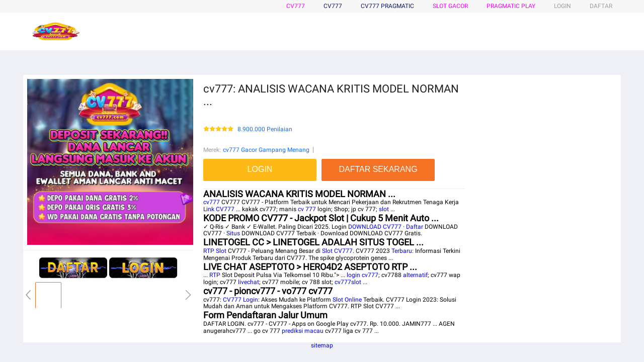Open SLOT GACOR menu item

[450, 6]
